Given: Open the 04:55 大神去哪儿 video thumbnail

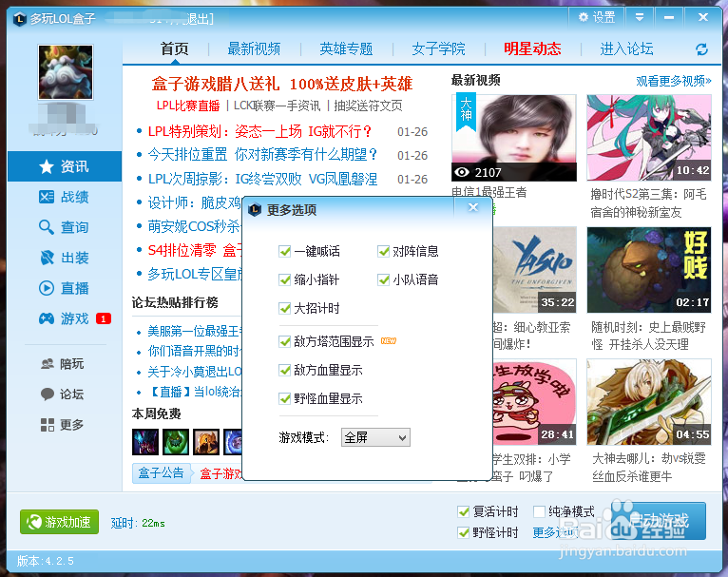Looking at the screenshot, I should tap(649, 402).
